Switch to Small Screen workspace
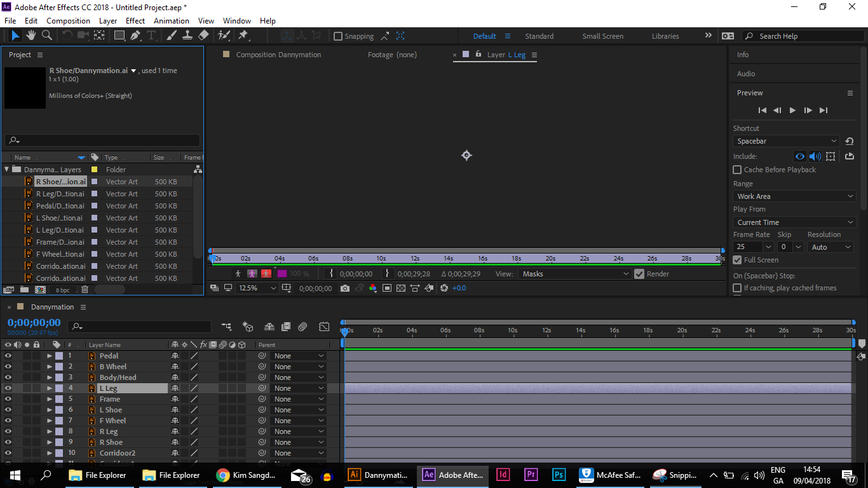Screen dimensions: 868x488 click(x=602, y=36)
